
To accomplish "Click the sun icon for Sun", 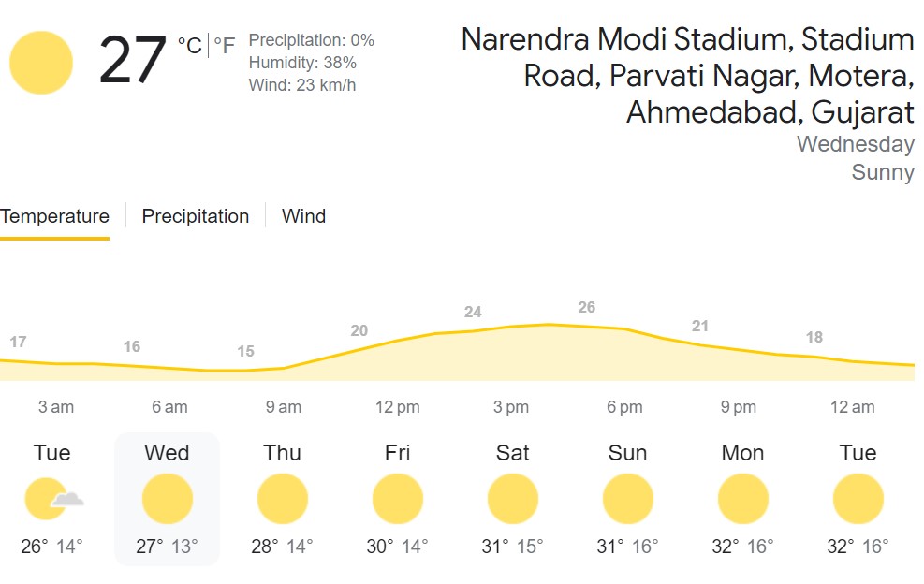I will 628,499.
